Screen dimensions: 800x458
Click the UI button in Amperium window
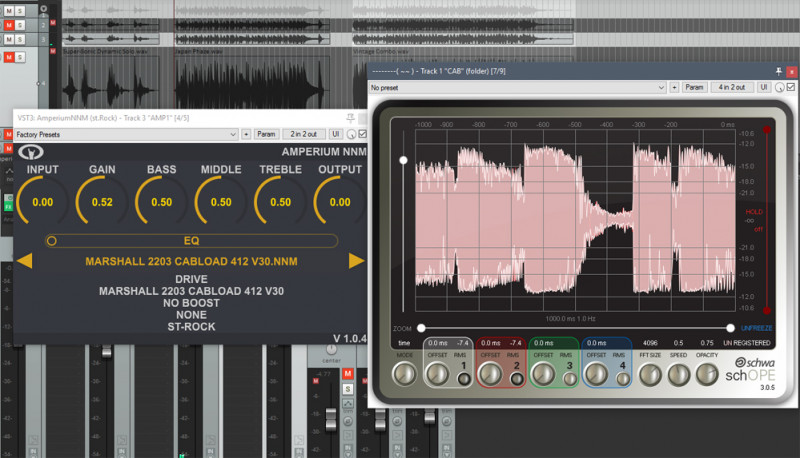335,133
